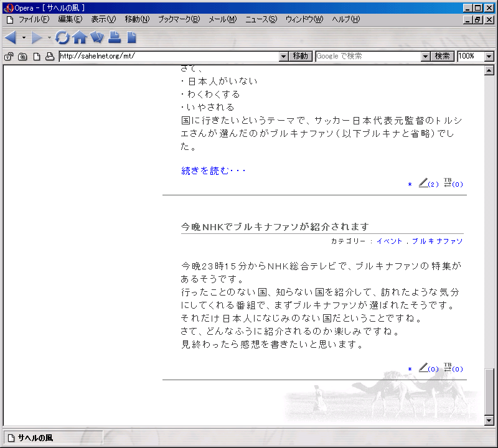Viewport: 498px width, 448px height.
Task: Click the scrollbar down arrow
Action: 489,421
